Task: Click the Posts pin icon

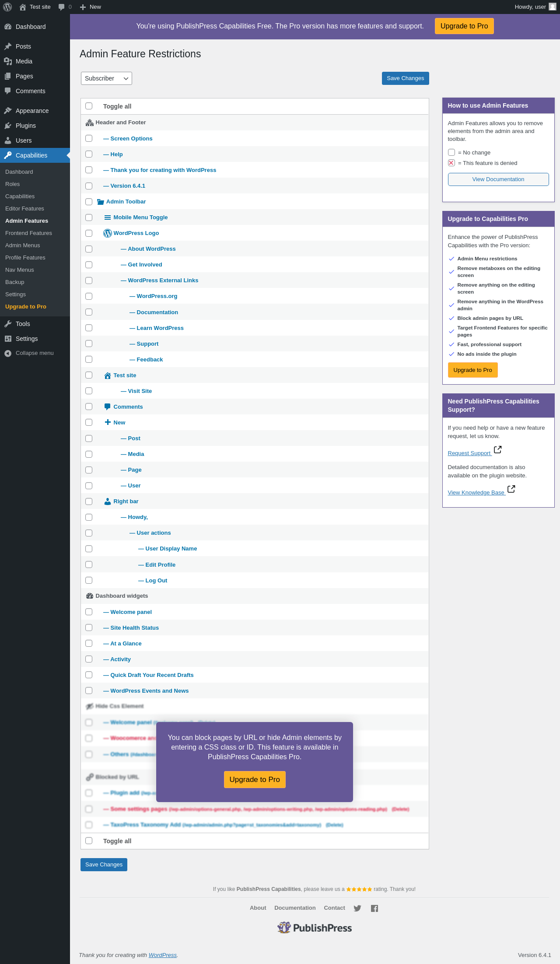Action: click(x=8, y=46)
